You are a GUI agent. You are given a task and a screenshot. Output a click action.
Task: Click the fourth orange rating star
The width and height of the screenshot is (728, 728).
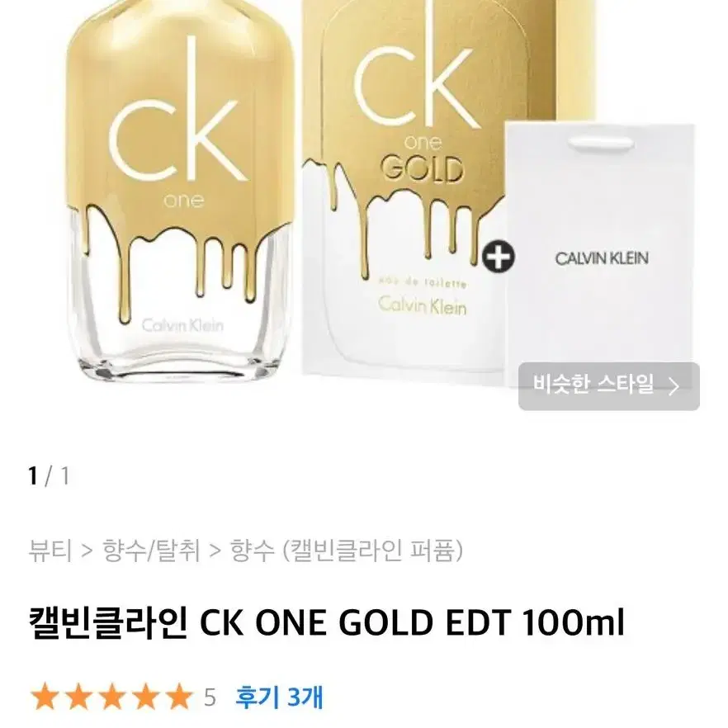coord(145,697)
